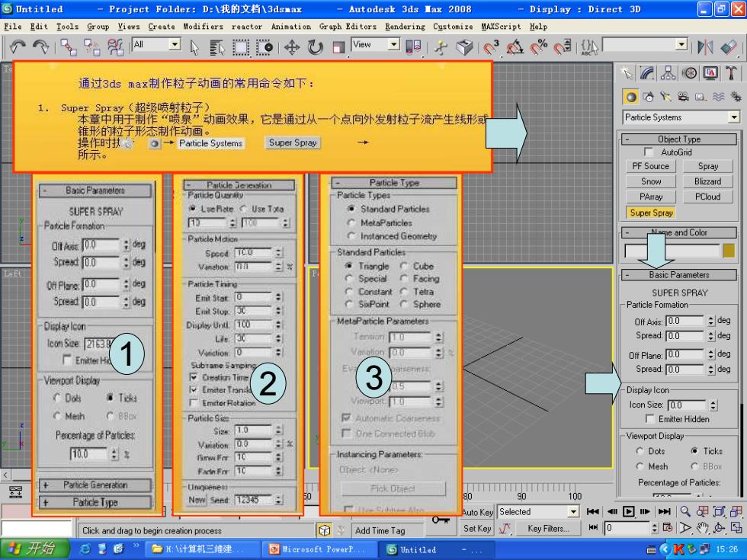747x560 pixels.
Task: Collapse the Object Type rollout
Action: [679, 139]
